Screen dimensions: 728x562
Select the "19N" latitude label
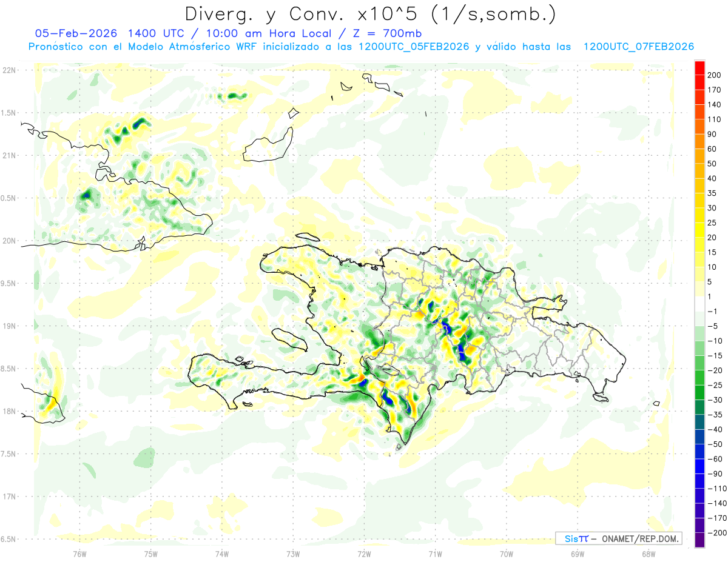(x=8, y=326)
